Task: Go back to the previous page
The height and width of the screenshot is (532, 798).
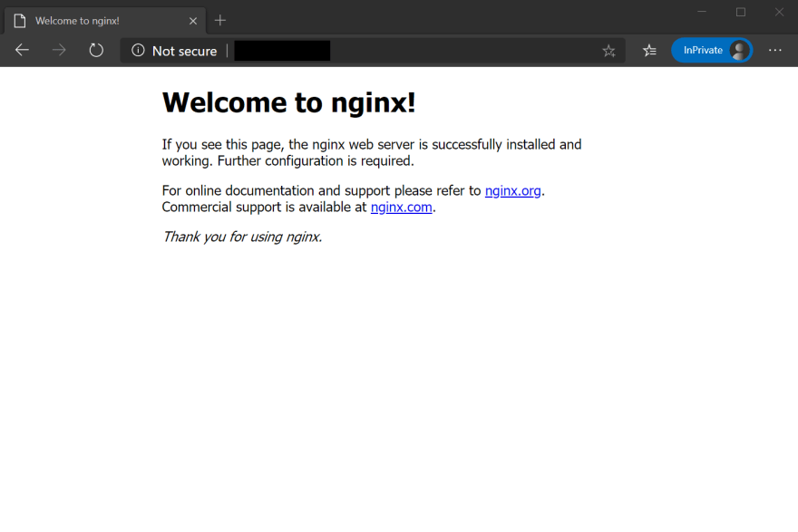Action: pyautogui.click(x=22, y=50)
